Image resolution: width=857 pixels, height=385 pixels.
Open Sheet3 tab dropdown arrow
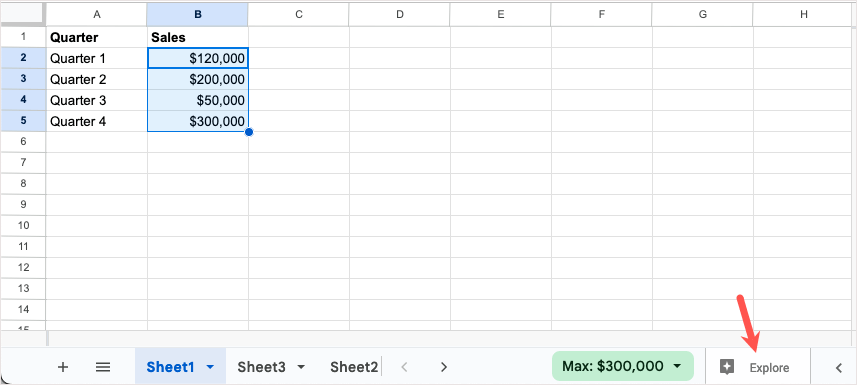(x=301, y=368)
